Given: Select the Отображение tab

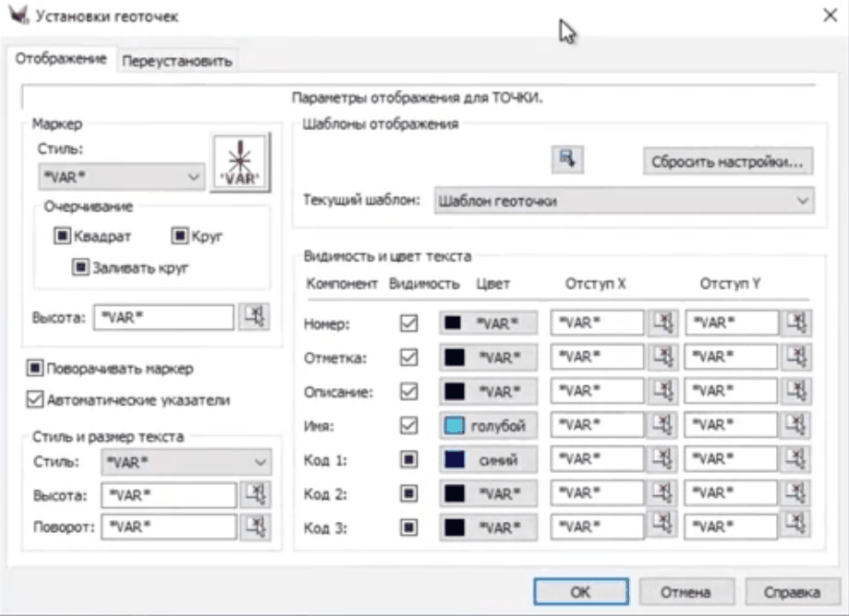Looking at the screenshot, I should tap(62, 60).
